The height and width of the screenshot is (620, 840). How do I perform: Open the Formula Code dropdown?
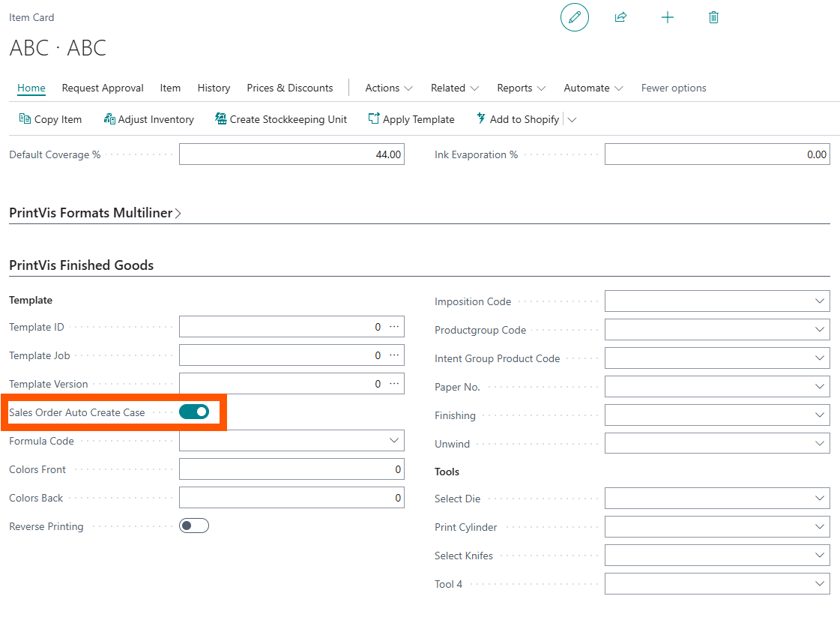point(394,441)
